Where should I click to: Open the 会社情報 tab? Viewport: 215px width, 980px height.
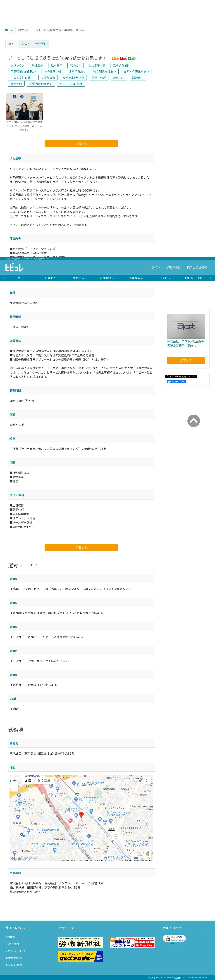[41, 44]
